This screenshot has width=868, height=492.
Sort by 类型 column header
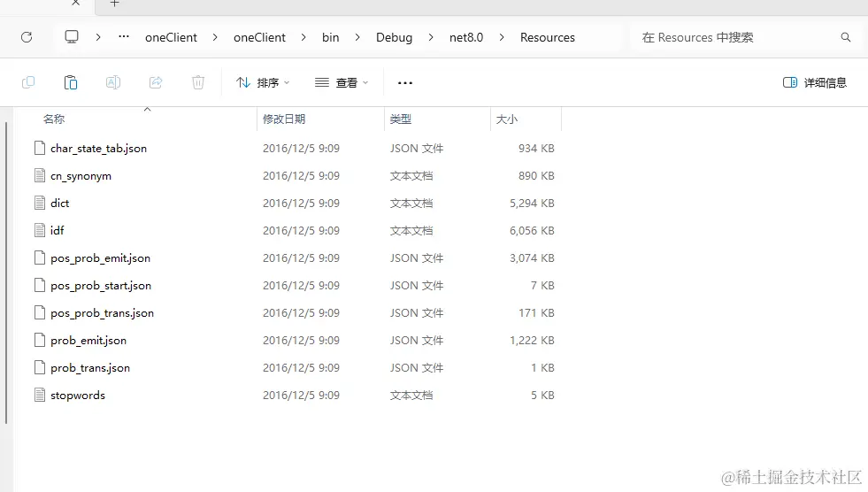point(401,119)
